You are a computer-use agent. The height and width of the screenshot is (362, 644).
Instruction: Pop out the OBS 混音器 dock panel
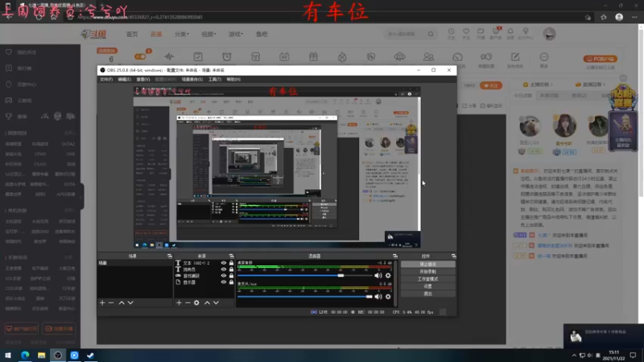point(395,256)
